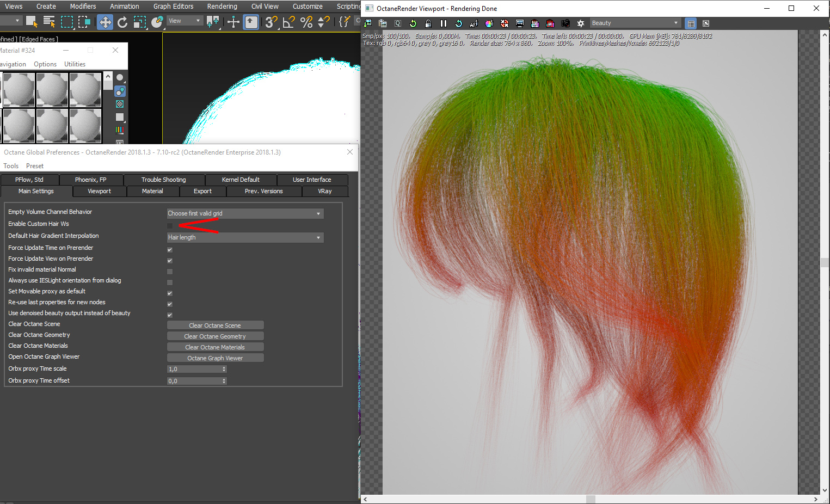Click the Rotate tool icon
Image resolution: width=830 pixels, height=504 pixels.
click(122, 22)
